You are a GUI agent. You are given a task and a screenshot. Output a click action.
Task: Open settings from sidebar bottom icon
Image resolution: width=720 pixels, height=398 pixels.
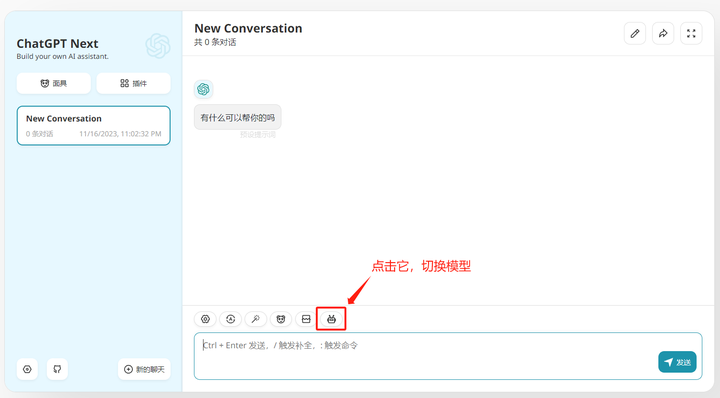coord(28,369)
